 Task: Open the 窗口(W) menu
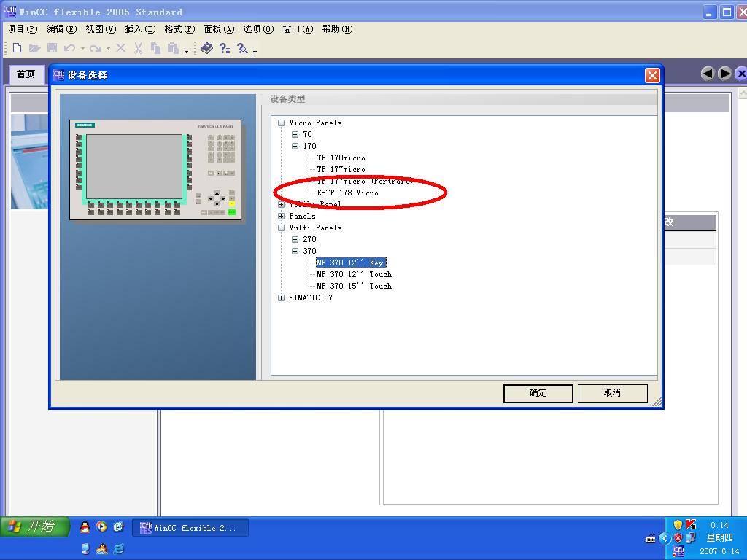[298, 29]
